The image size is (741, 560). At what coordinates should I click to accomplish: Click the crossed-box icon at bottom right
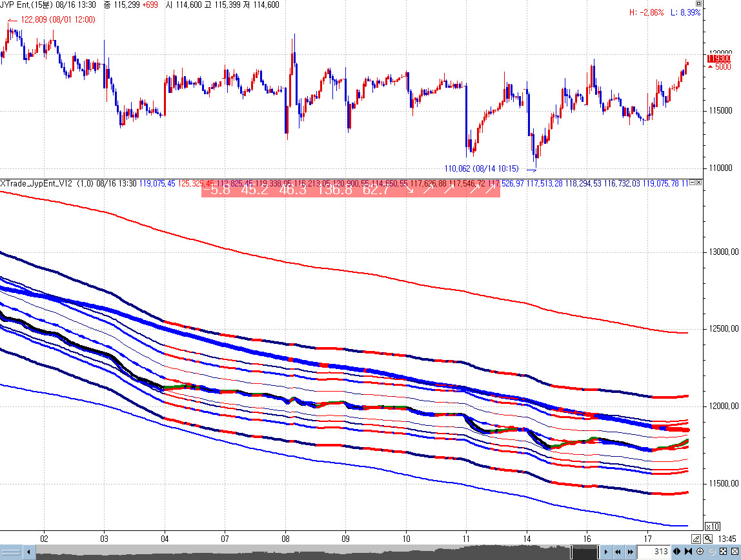click(x=735, y=552)
